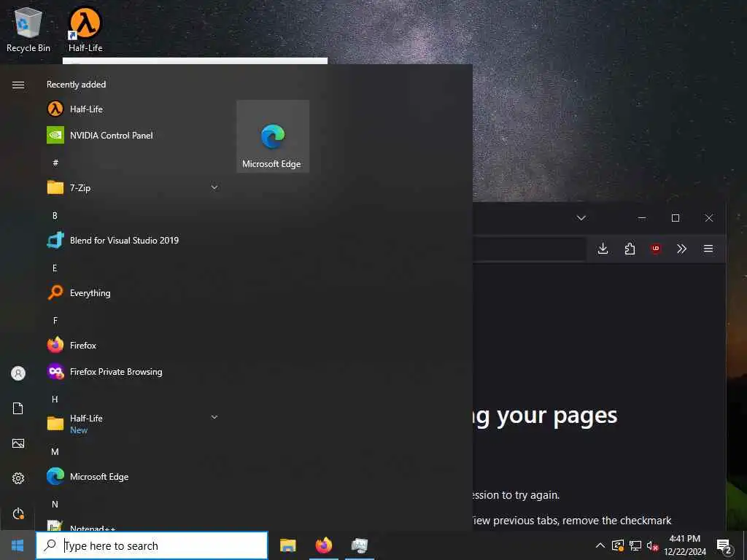Open the muted volume tray icon
The width and height of the screenshot is (747, 560).
tap(652, 546)
